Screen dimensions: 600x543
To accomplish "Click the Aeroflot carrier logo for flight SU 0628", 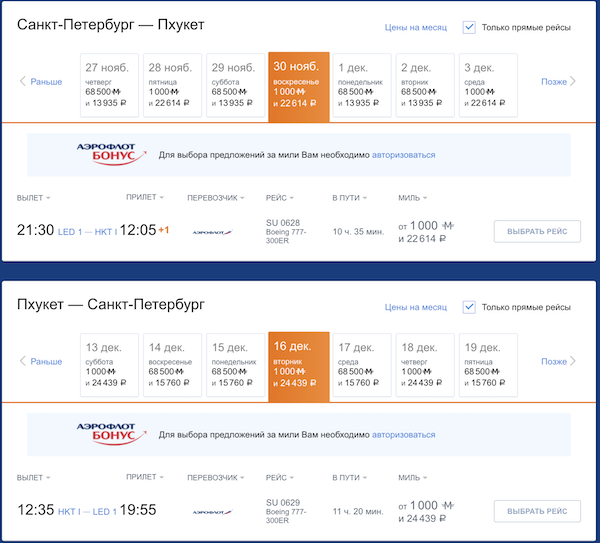I will [x=206, y=231].
